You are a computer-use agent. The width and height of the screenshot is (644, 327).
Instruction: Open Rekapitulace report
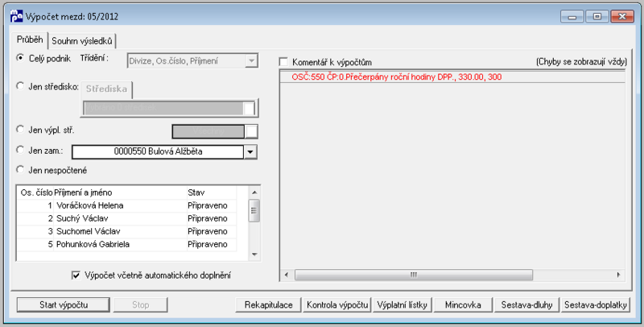(269, 304)
